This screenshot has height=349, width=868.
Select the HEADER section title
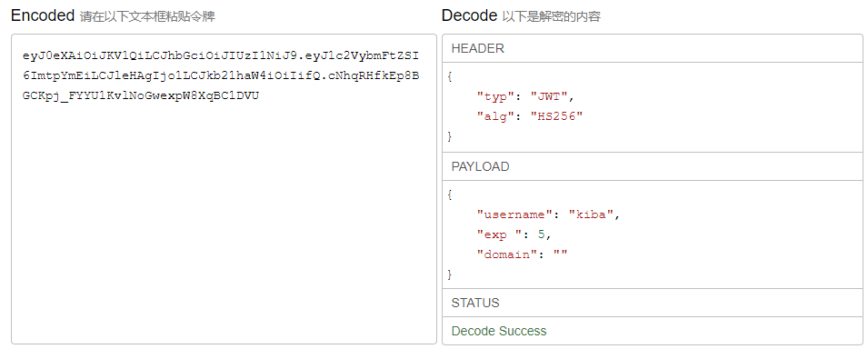[478, 49]
